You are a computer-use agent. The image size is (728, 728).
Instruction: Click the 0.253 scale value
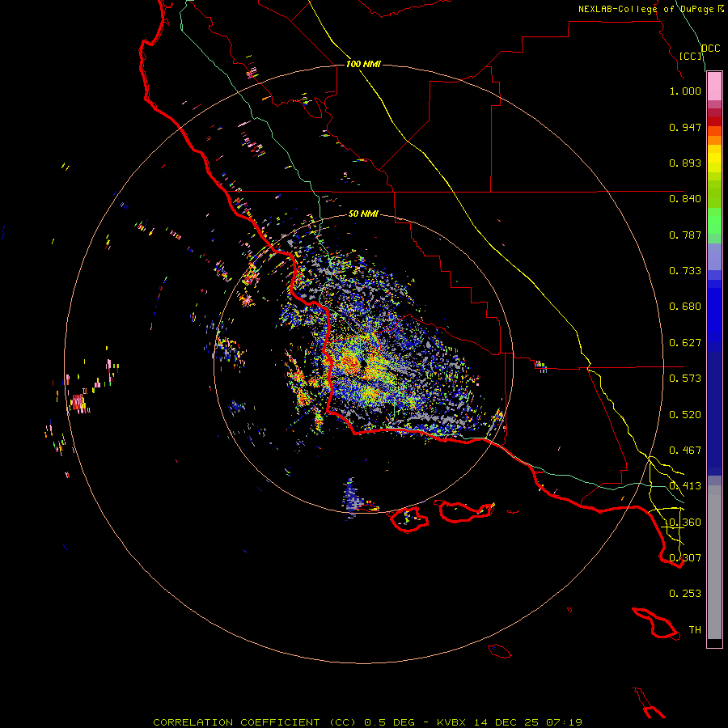(x=685, y=594)
